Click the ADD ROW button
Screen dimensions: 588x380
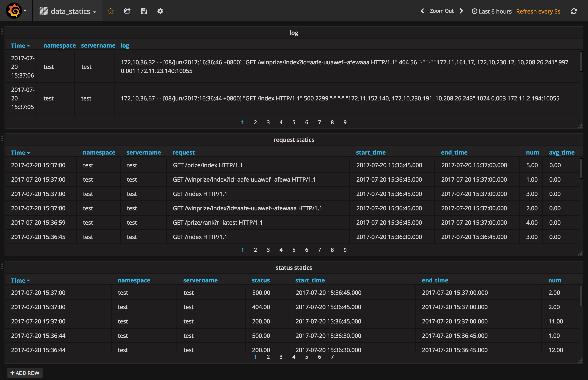click(25, 373)
